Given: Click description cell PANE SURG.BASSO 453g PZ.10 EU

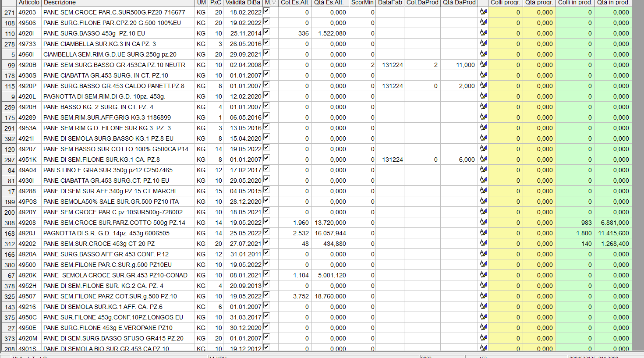Looking at the screenshot, I should pos(94,33).
